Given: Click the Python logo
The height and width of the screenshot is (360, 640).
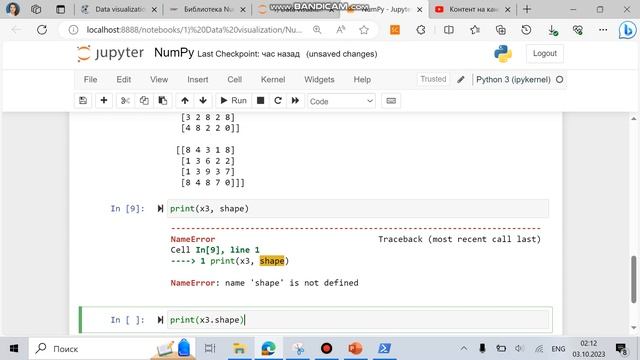Looking at the screenshot, I should 503,53.
